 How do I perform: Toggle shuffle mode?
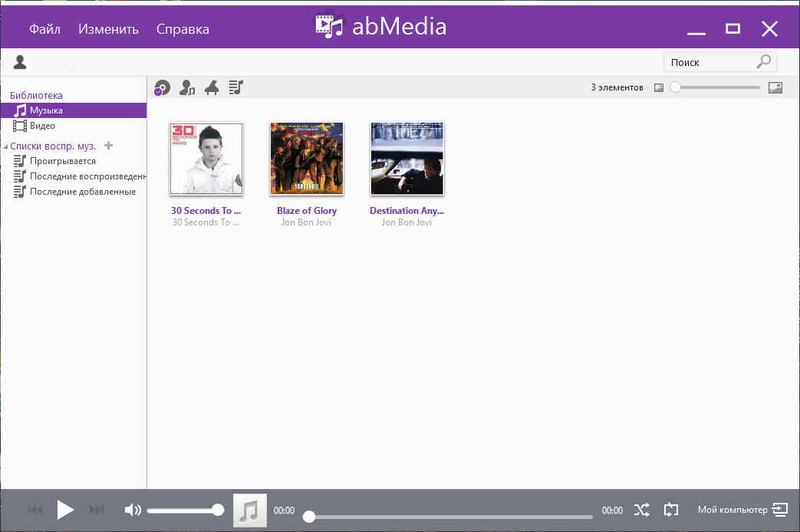(x=642, y=510)
